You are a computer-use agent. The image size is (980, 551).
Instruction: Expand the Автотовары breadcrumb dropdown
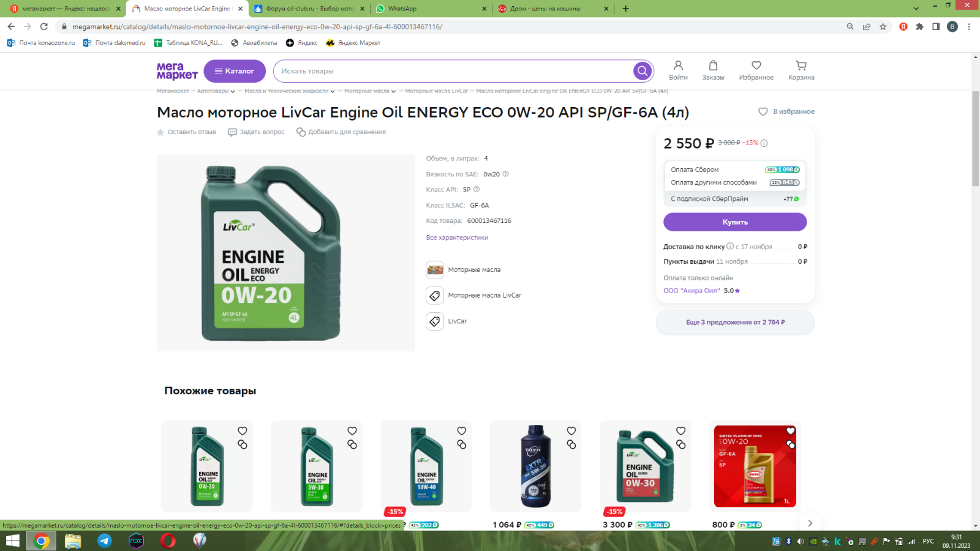pos(233,91)
